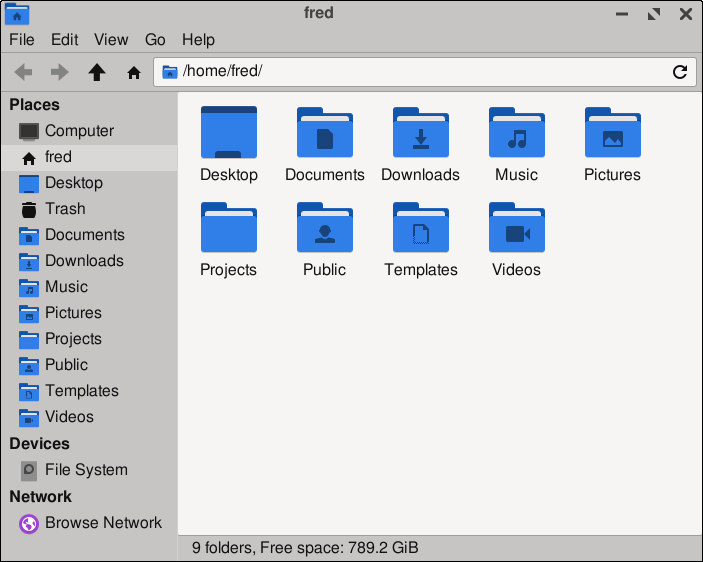Select Desktop in the Places sidebar
The height and width of the screenshot is (562, 703).
[x=89, y=183]
